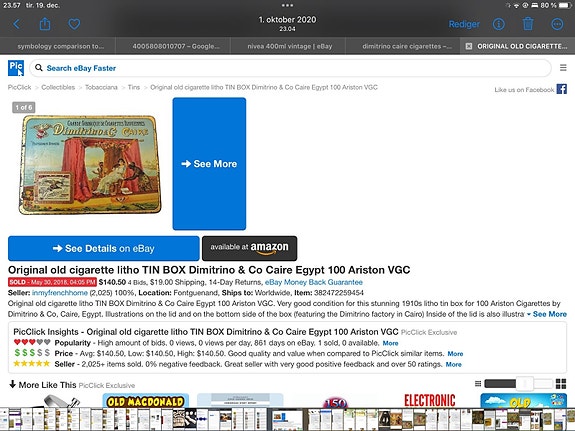Open the 'ELECTRONIC' similar item

point(429,401)
